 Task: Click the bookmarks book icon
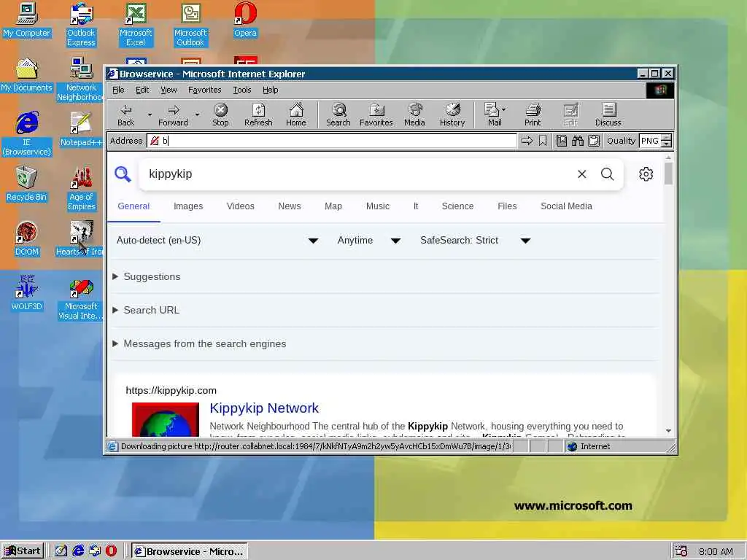click(562, 141)
